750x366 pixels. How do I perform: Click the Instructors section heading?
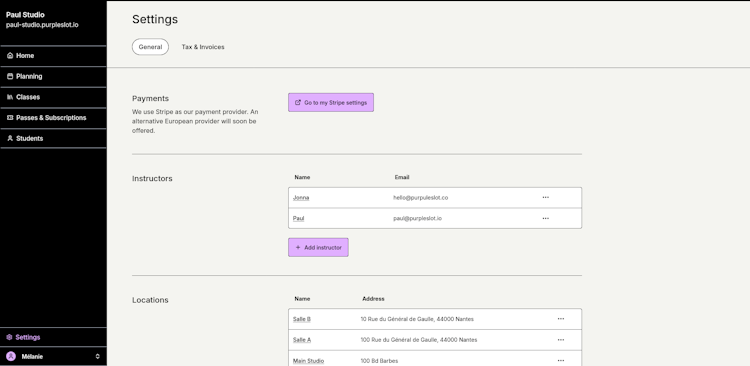(x=152, y=178)
